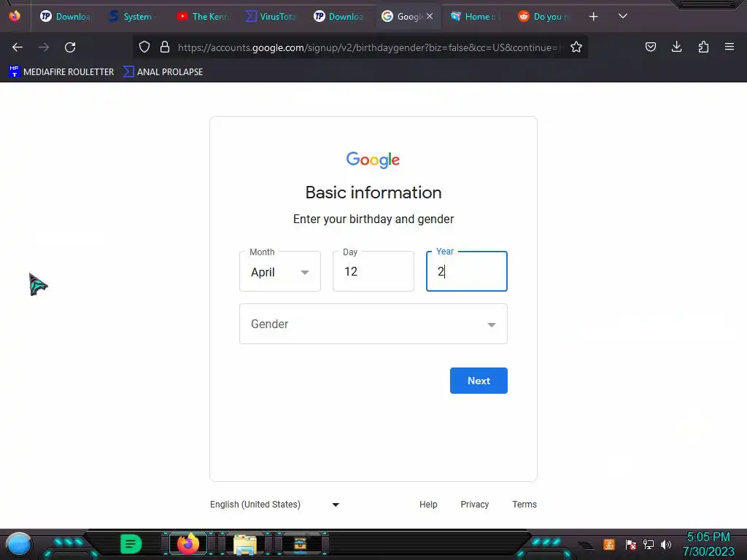Open the green notes taskbar app

131,544
